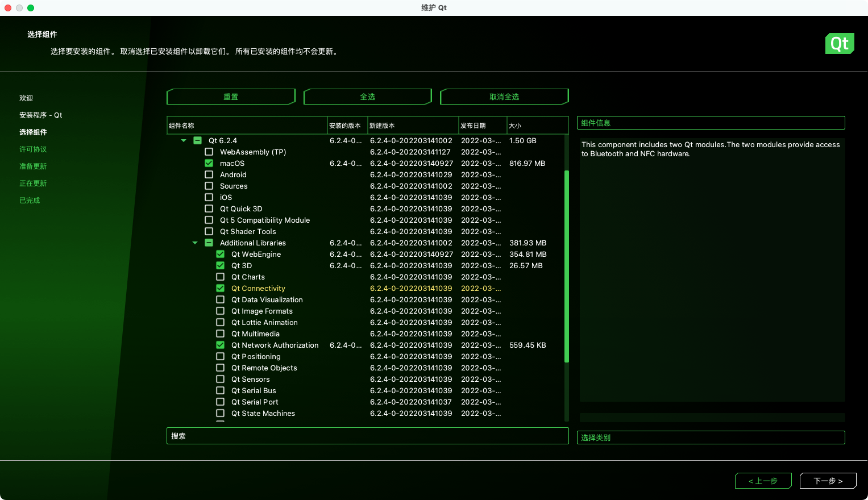868x500 pixels.
Task: Uncheck the Qt Network Authorization checkbox
Action: (x=220, y=345)
